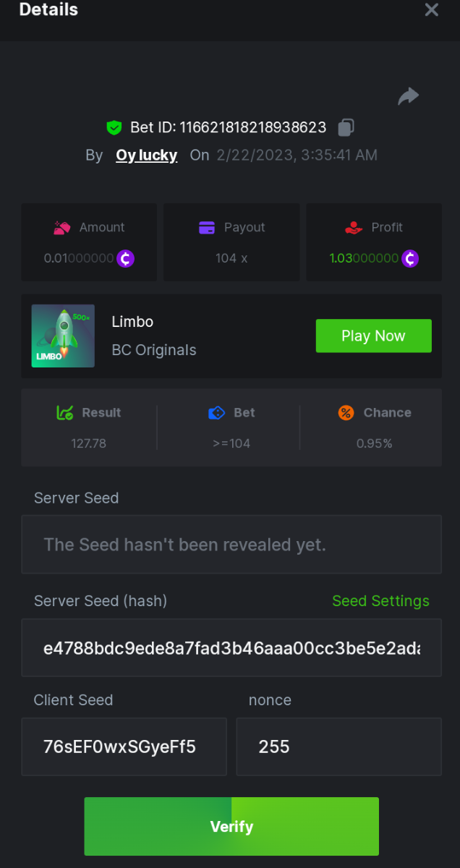Image resolution: width=460 pixels, height=868 pixels.
Task: Click the Profit currency coin icon
Action: coord(410,258)
